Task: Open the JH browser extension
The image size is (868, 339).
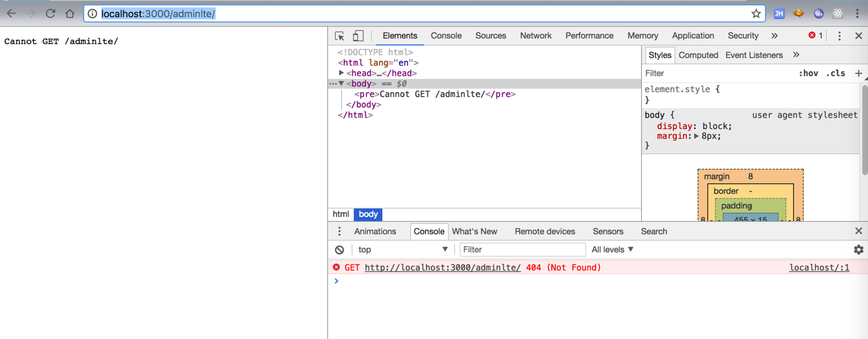Action: coord(779,13)
